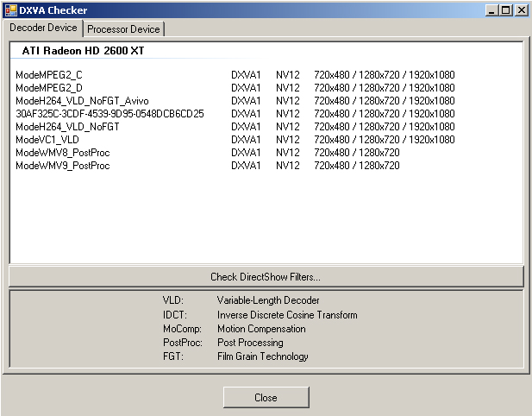Select the ModeWMV8_PostProc row
Viewport: 532px width, 416px height.
pos(208,153)
